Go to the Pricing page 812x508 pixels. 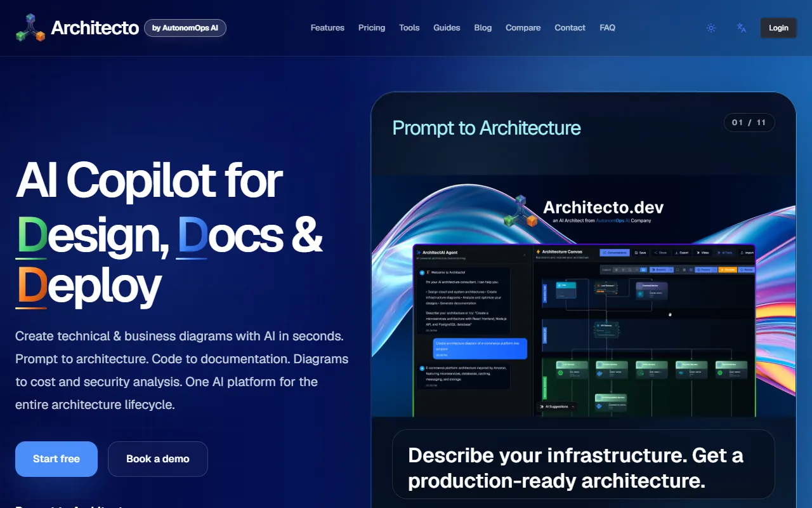(372, 28)
